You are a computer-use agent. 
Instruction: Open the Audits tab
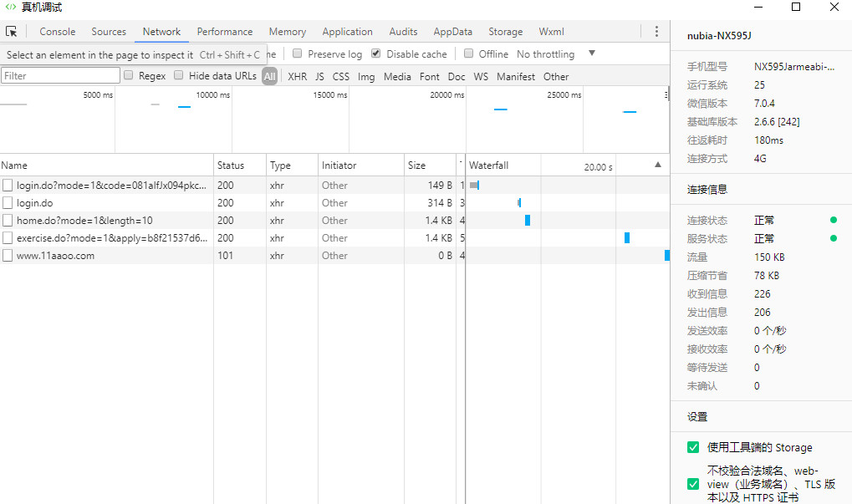(403, 32)
